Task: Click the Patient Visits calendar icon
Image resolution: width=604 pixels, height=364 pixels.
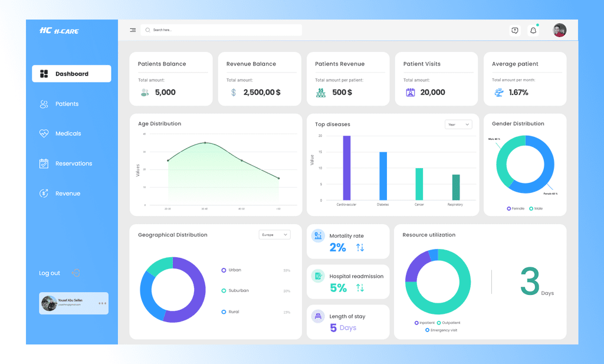Action: click(x=411, y=93)
